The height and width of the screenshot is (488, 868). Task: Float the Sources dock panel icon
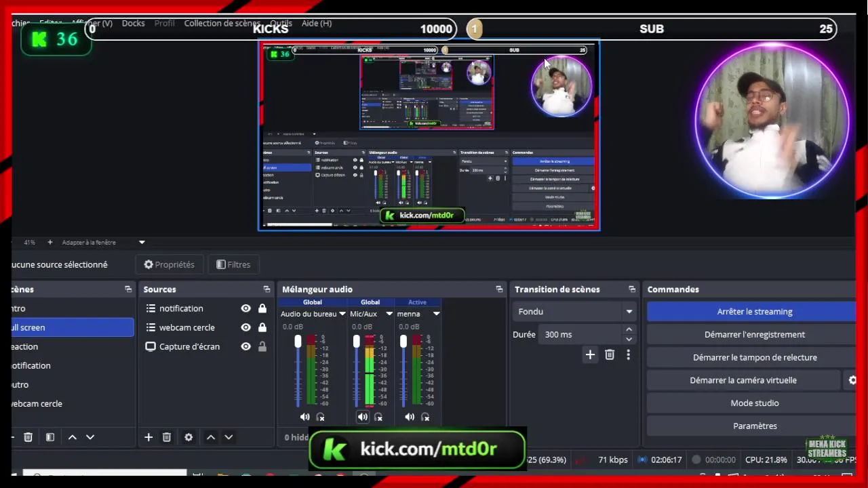(267, 289)
